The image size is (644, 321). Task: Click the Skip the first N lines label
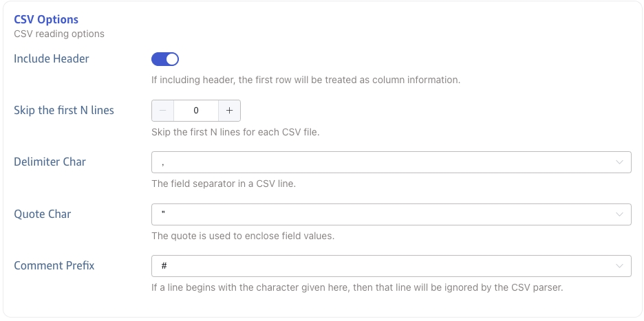click(x=64, y=111)
